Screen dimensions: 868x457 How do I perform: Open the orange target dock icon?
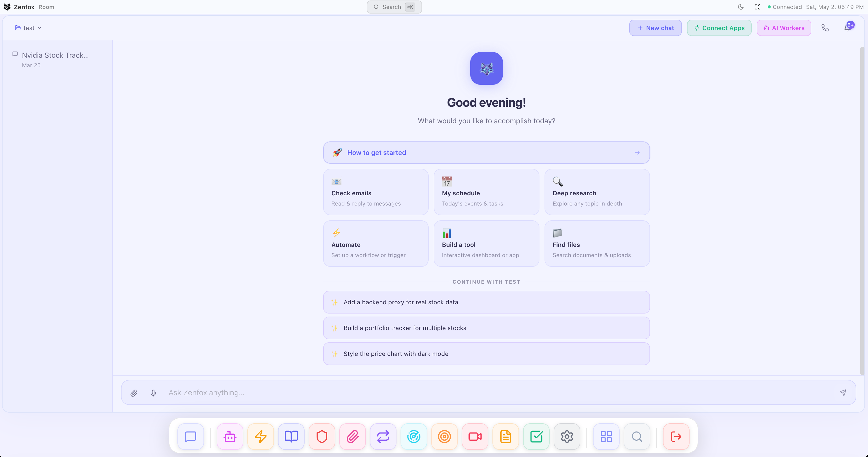click(x=444, y=436)
